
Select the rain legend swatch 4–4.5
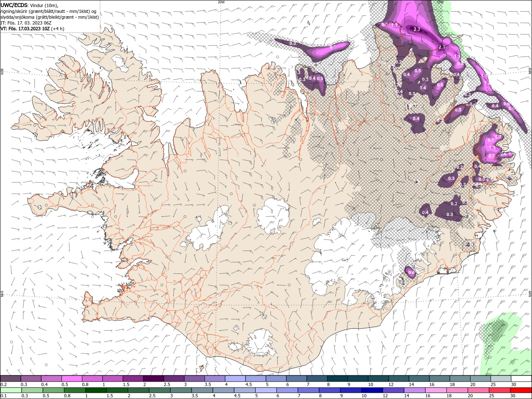pos(224,390)
